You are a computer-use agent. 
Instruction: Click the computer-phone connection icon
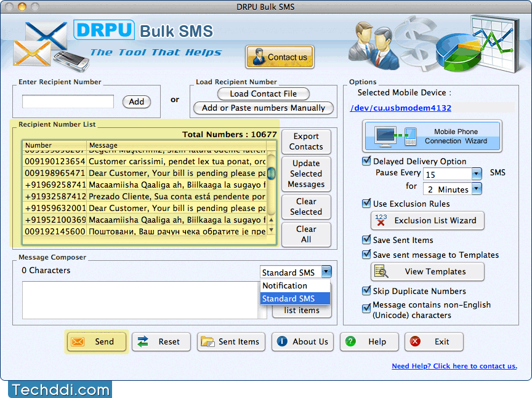click(x=395, y=136)
